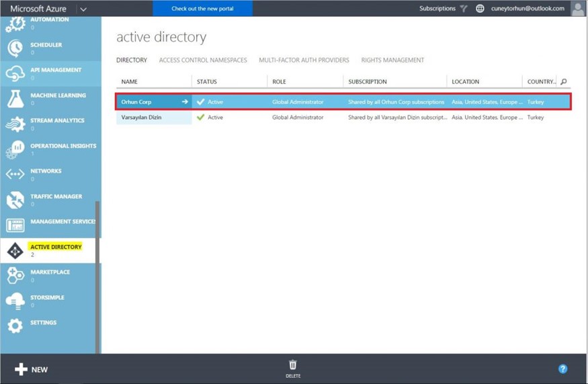
Task: Open the Scheduler clock icon
Action: coord(15,48)
